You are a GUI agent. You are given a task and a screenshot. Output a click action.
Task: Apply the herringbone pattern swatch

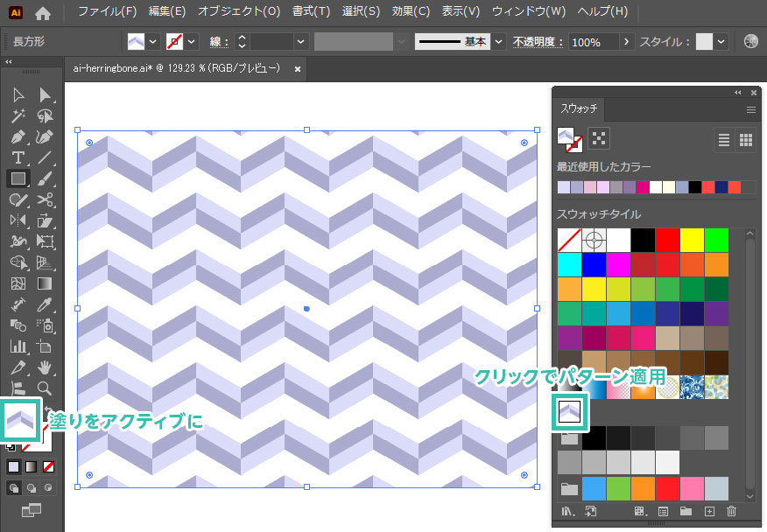pos(568,409)
